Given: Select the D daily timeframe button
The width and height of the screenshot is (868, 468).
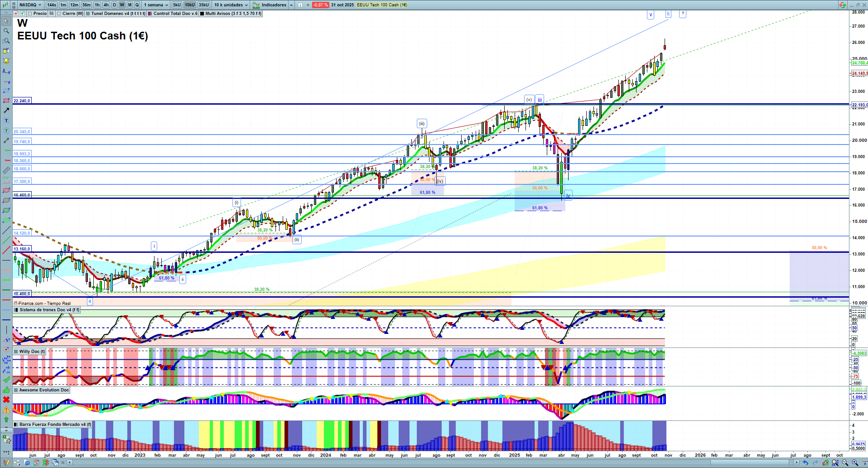Looking at the screenshot, I should (114, 5).
